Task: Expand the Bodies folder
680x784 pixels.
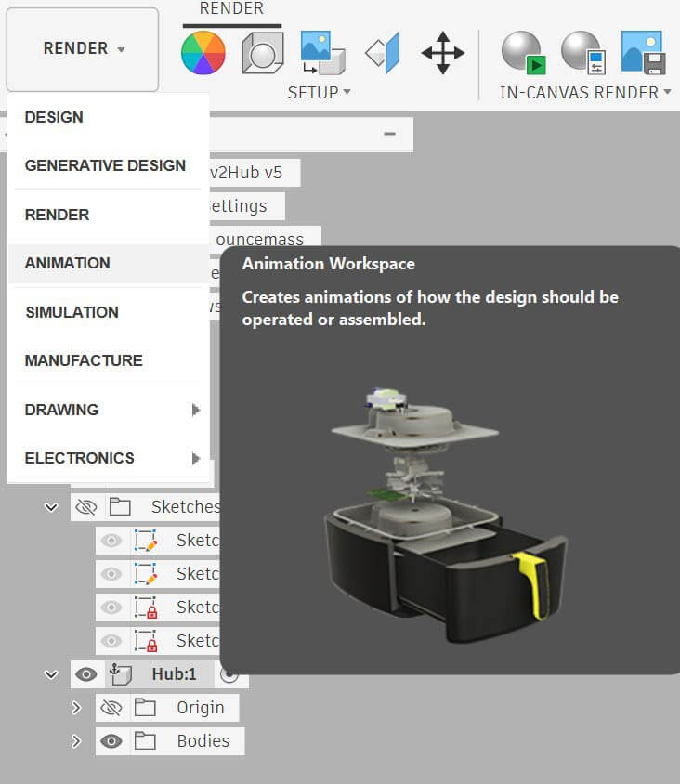Action: (76, 741)
